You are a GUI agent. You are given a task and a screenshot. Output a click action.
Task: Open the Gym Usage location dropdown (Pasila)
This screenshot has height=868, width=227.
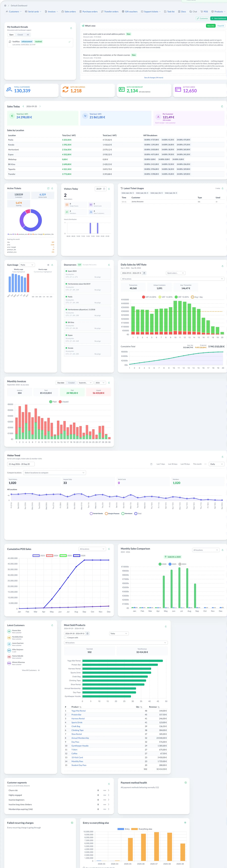coord(27,265)
